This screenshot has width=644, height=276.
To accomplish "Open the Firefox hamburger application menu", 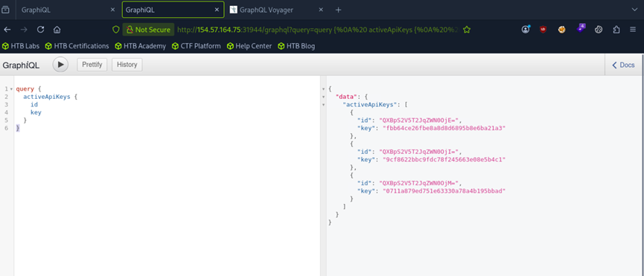I will point(633,30).
